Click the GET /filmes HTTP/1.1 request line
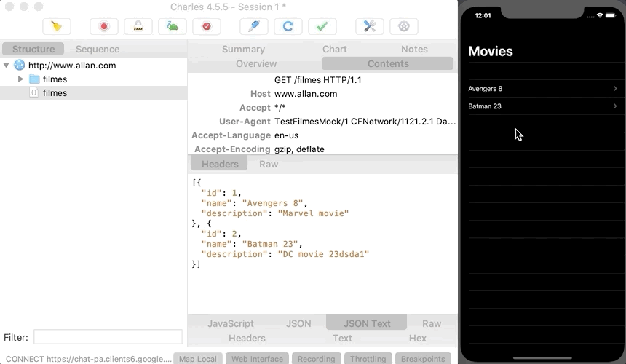Screen dimensions: 626x364 pyautogui.click(x=318, y=80)
